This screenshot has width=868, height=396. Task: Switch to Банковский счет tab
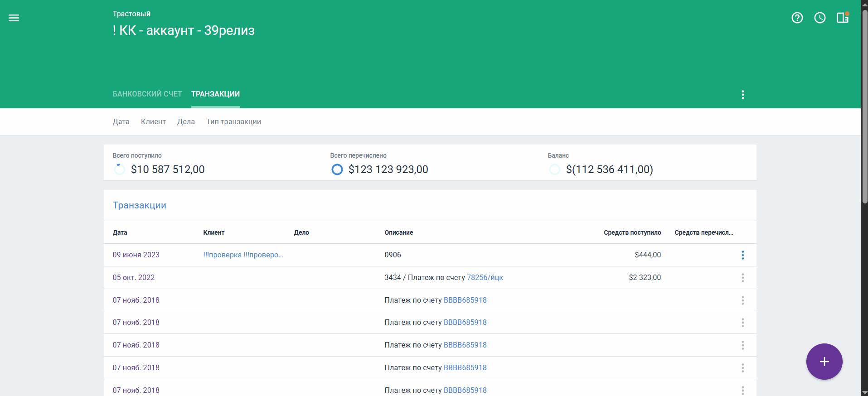[x=147, y=94]
